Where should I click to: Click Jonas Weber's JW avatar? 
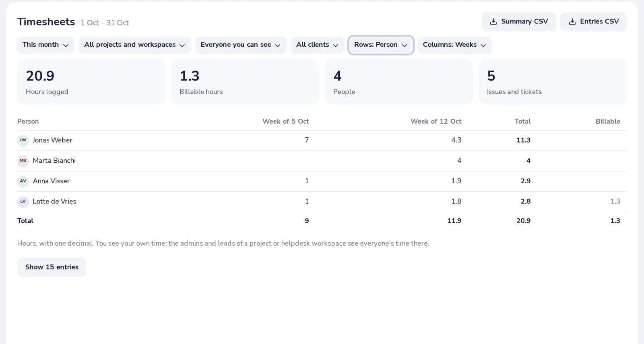[x=23, y=140]
